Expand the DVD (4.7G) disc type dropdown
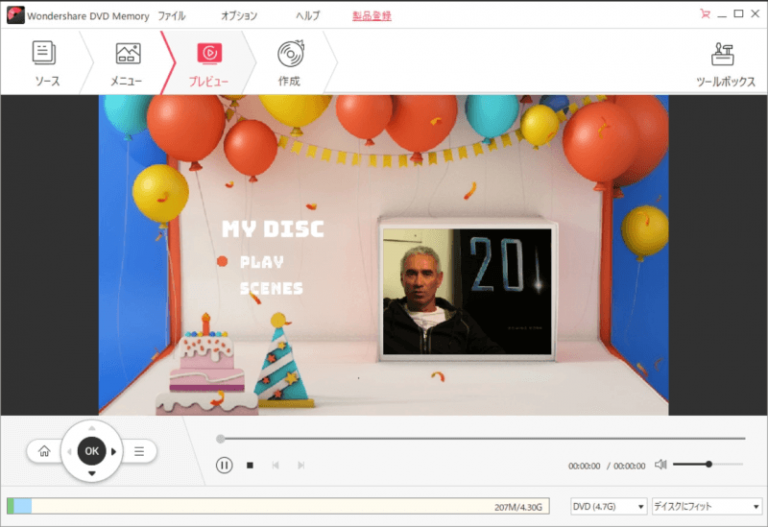The image size is (768, 527). pos(608,507)
